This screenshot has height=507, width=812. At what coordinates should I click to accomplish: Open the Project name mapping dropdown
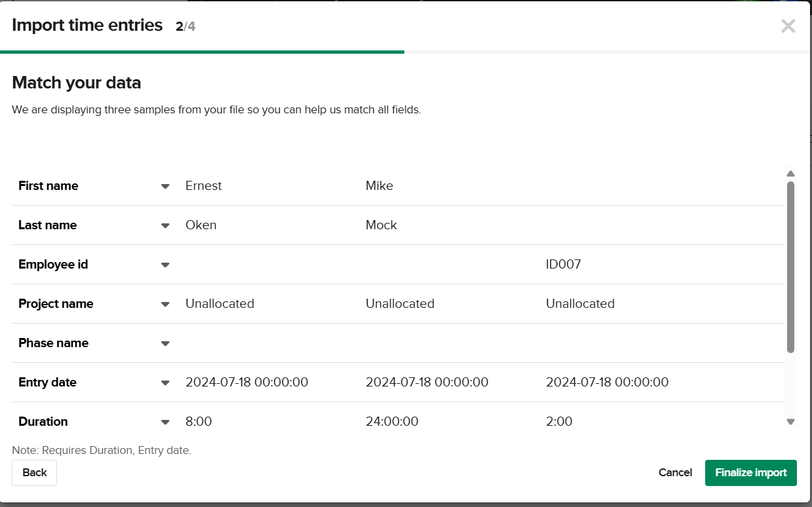(x=164, y=304)
